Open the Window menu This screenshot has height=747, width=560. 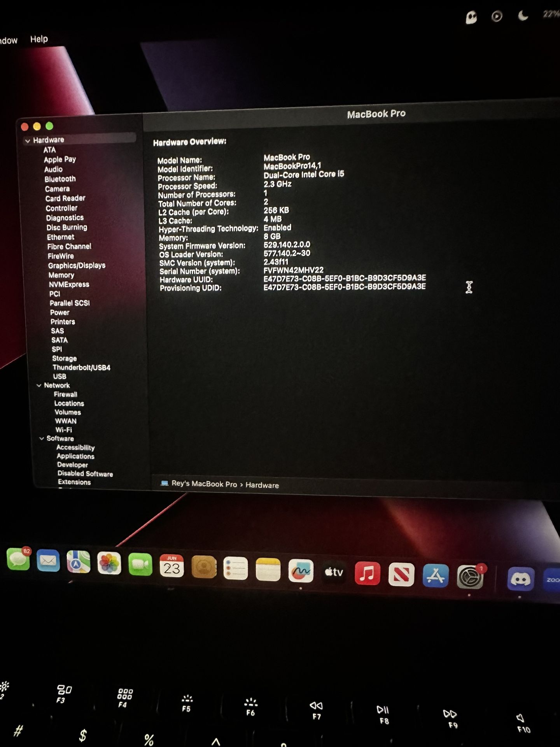9,40
